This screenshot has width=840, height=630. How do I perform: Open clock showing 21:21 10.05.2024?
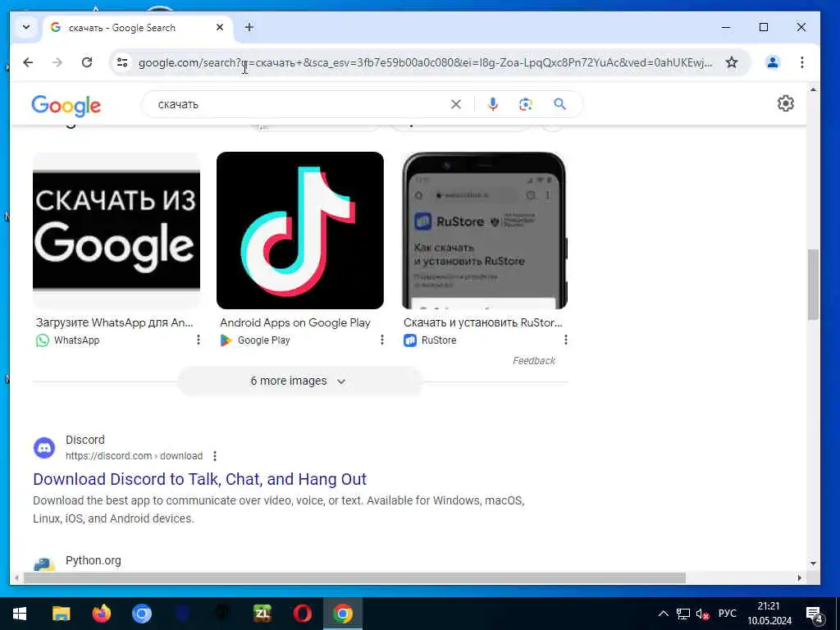point(769,614)
